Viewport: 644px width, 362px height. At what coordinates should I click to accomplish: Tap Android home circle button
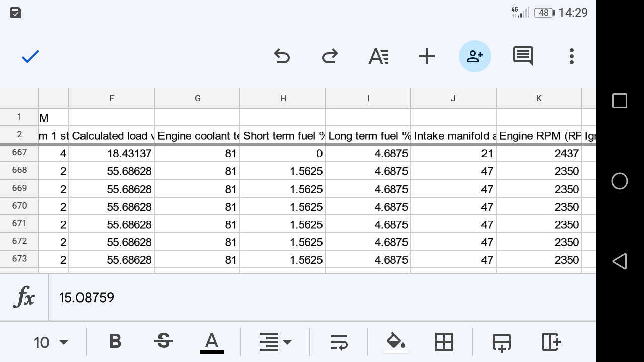(620, 181)
